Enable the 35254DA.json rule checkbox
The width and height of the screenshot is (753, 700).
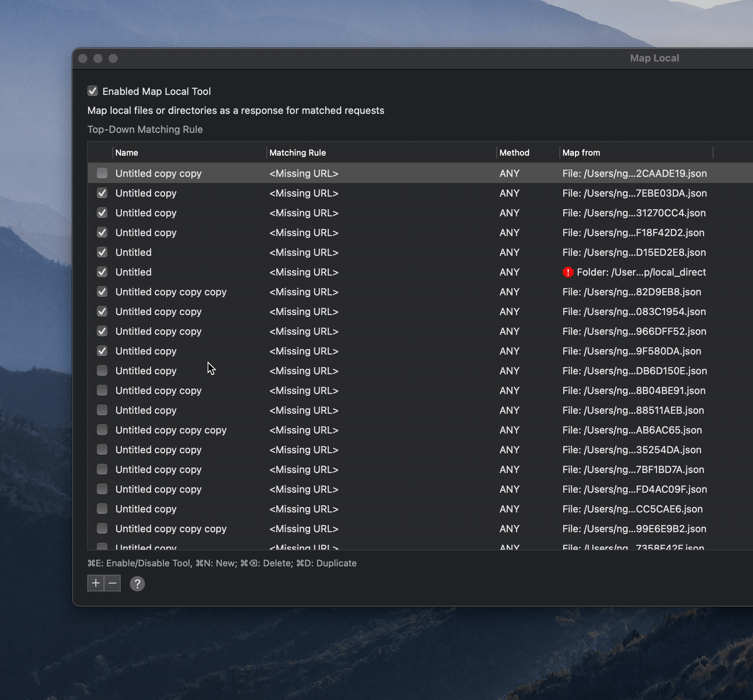(102, 450)
